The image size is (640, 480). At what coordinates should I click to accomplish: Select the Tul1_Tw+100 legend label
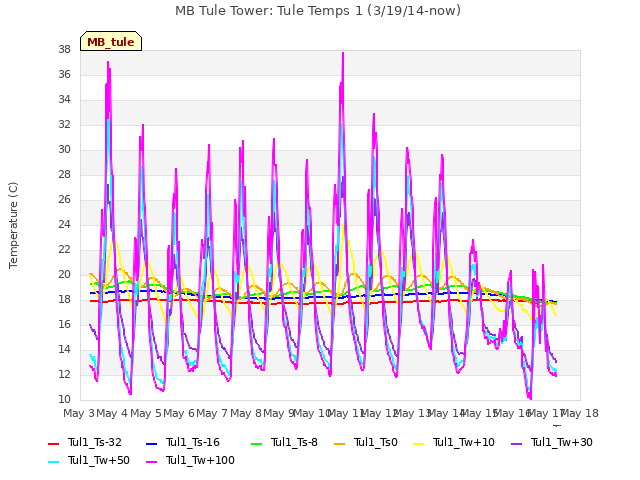coord(200,460)
